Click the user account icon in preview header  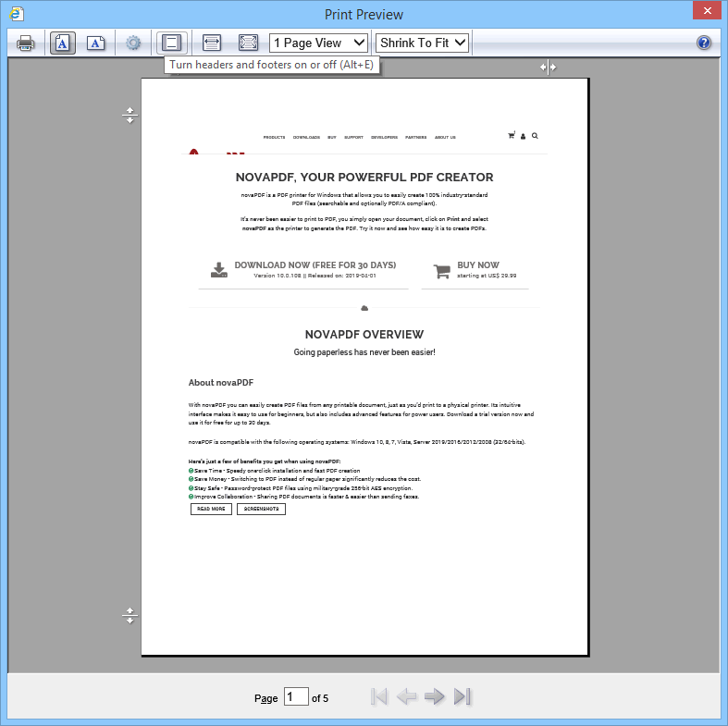point(523,137)
